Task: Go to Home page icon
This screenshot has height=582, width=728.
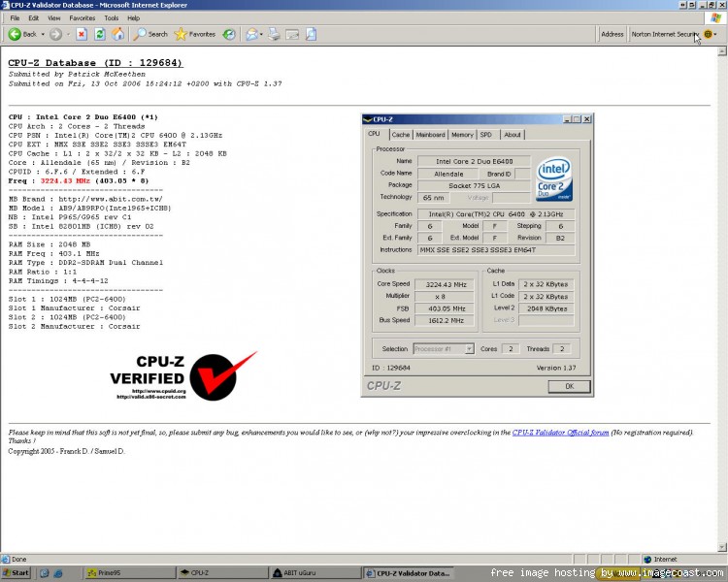Action: (117, 34)
